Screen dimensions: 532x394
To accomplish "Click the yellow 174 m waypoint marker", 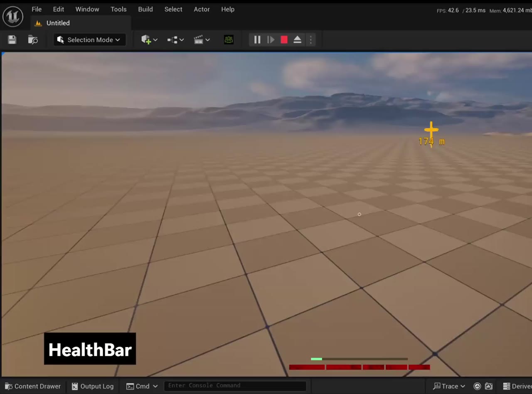I will (x=431, y=134).
